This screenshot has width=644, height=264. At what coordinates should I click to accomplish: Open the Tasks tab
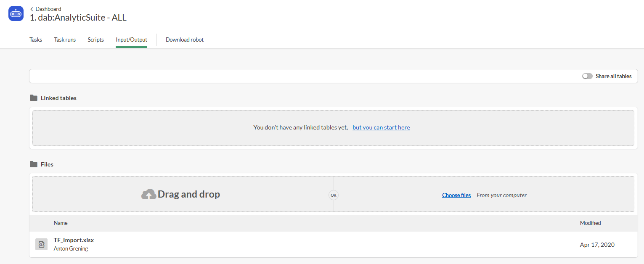(x=36, y=40)
